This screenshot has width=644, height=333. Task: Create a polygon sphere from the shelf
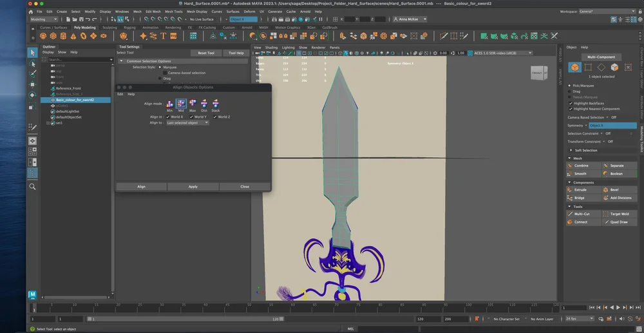pos(43,36)
